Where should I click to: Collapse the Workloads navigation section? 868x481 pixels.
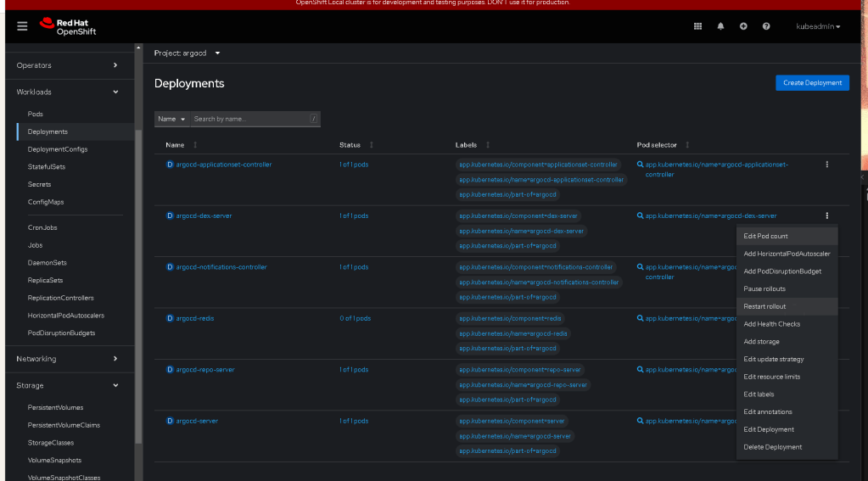click(x=70, y=92)
